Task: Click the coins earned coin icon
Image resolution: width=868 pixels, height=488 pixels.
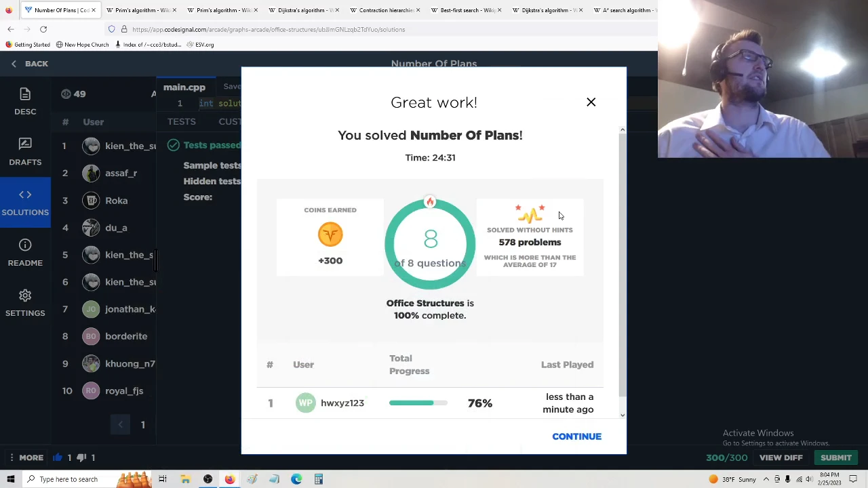Action: pos(330,235)
